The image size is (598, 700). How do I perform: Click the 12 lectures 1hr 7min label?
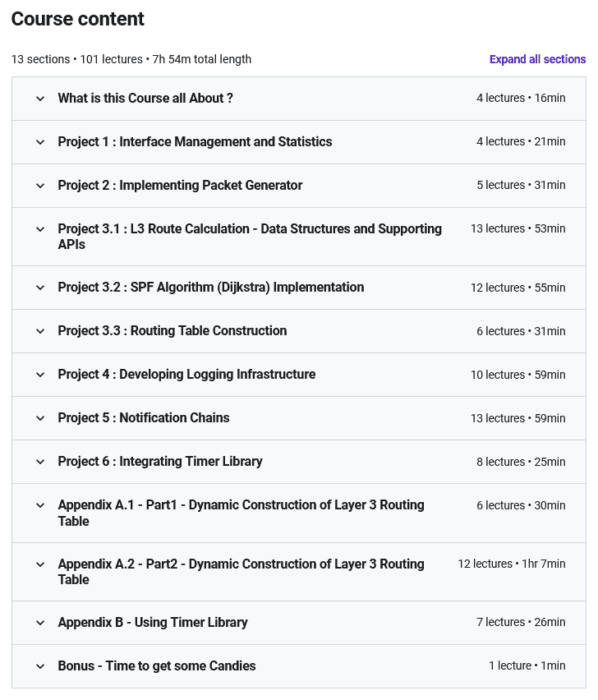(x=512, y=564)
